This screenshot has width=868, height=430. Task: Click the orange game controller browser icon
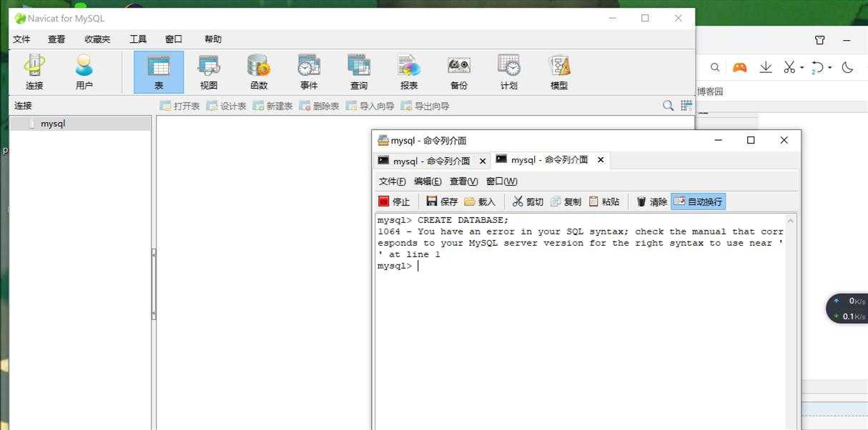pos(739,67)
